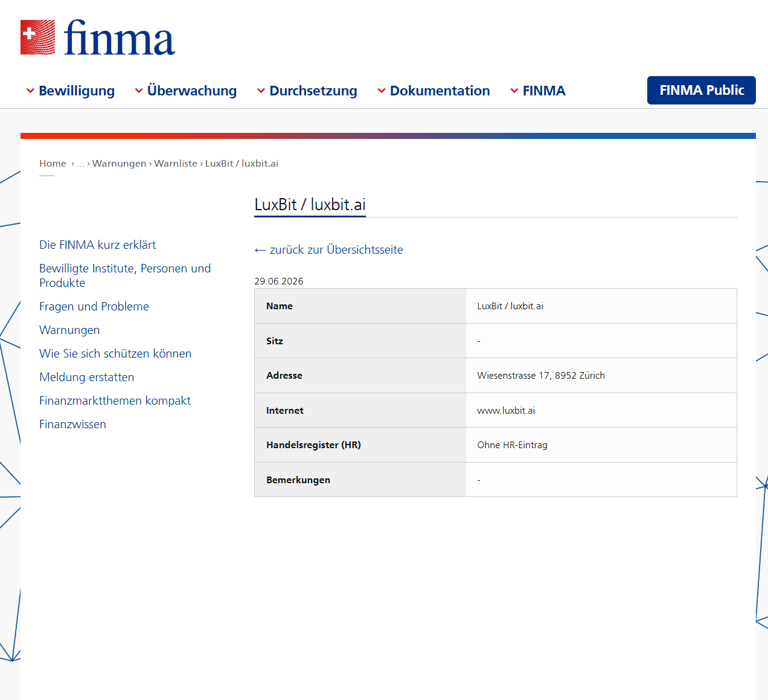Select the Bemerkungen row label

point(298,480)
